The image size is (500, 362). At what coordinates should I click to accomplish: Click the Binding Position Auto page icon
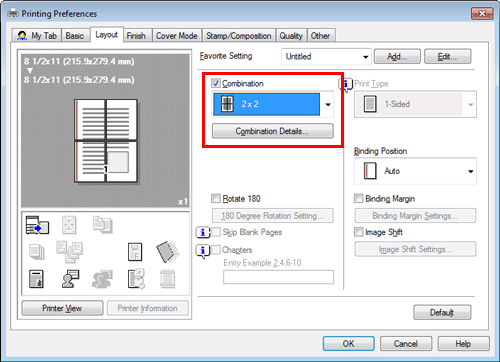370,171
